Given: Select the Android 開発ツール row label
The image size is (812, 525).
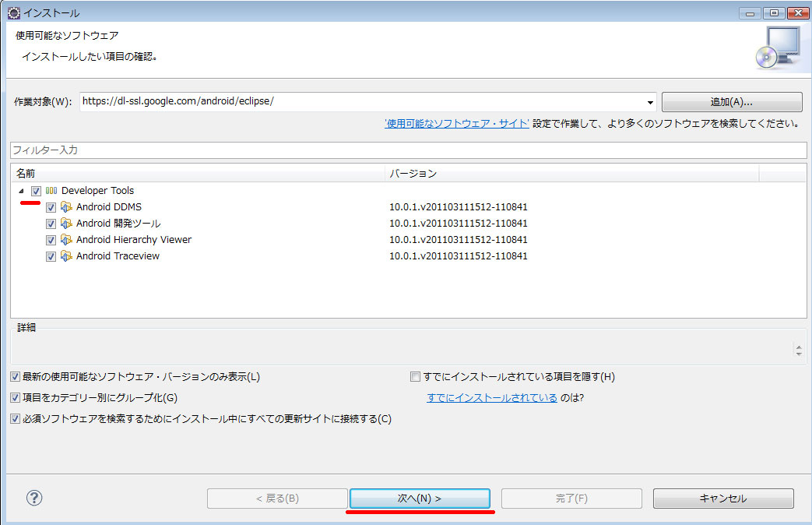Looking at the screenshot, I should [x=118, y=224].
